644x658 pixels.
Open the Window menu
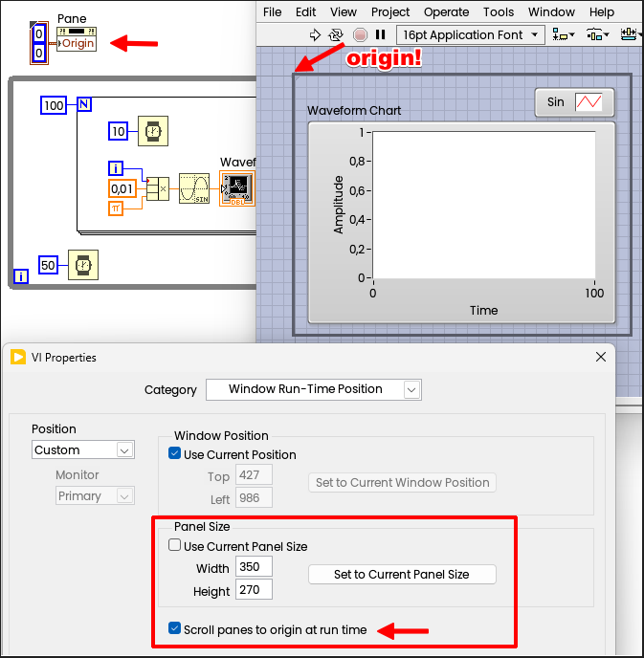[551, 12]
